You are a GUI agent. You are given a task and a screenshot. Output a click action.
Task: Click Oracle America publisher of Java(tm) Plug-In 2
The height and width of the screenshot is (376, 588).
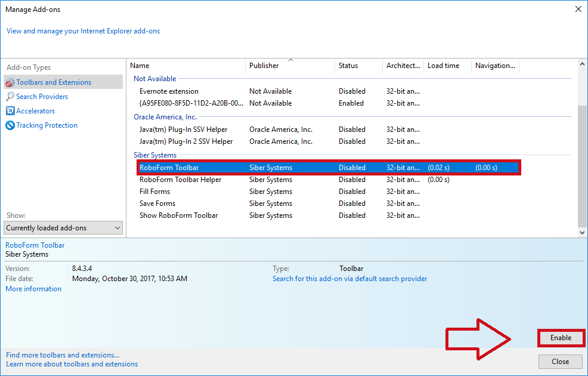point(280,141)
